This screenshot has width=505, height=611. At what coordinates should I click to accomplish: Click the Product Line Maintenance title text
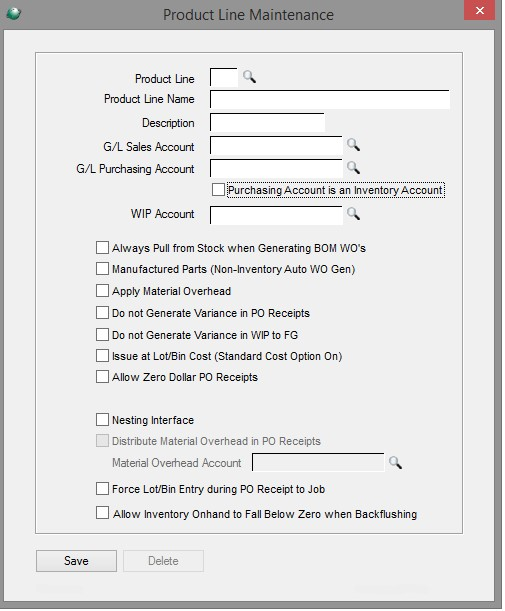point(248,15)
